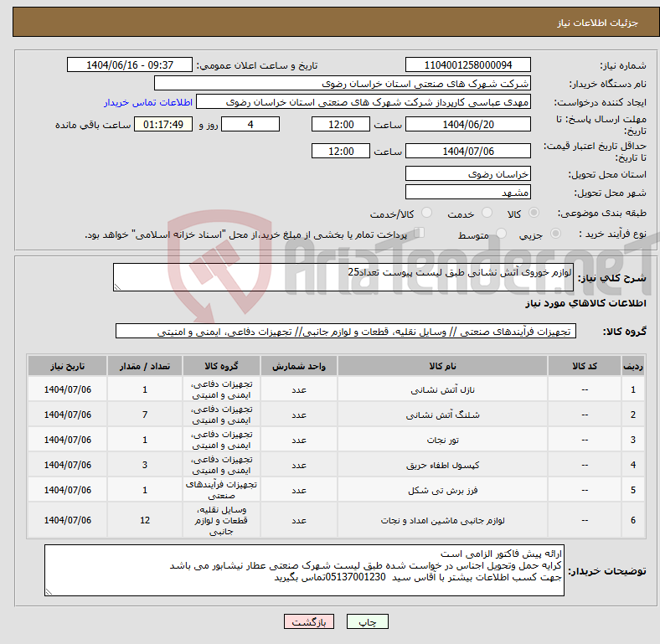Click the تعداد / مقدار column header

(x=145, y=366)
